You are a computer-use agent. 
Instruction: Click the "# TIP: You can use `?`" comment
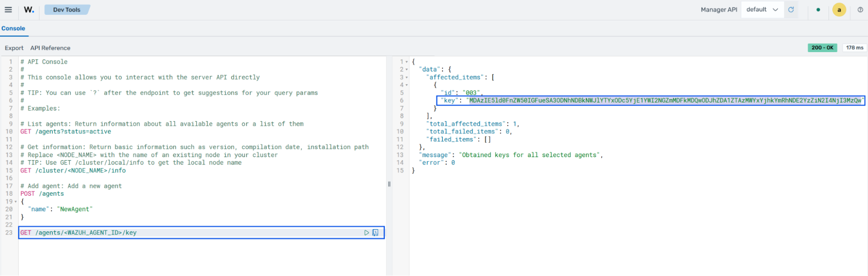pos(169,93)
